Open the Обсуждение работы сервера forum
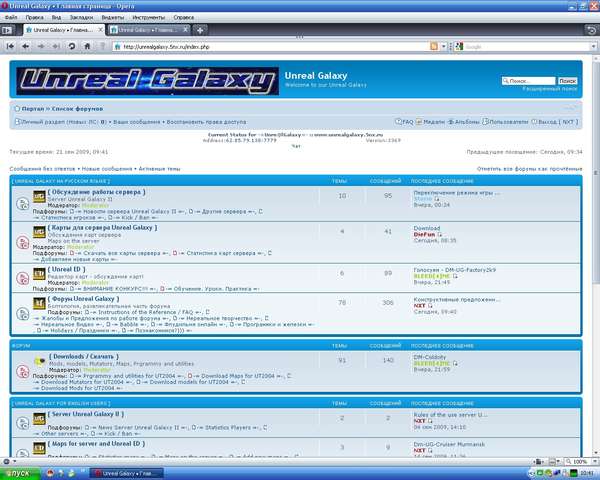 coord(96,192)
